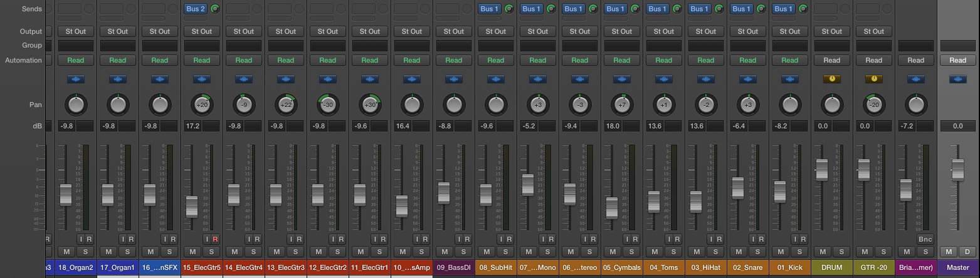
Task: Click the pan knob showing -30 on 12_ElecGtr2
Action: (328, 105)
